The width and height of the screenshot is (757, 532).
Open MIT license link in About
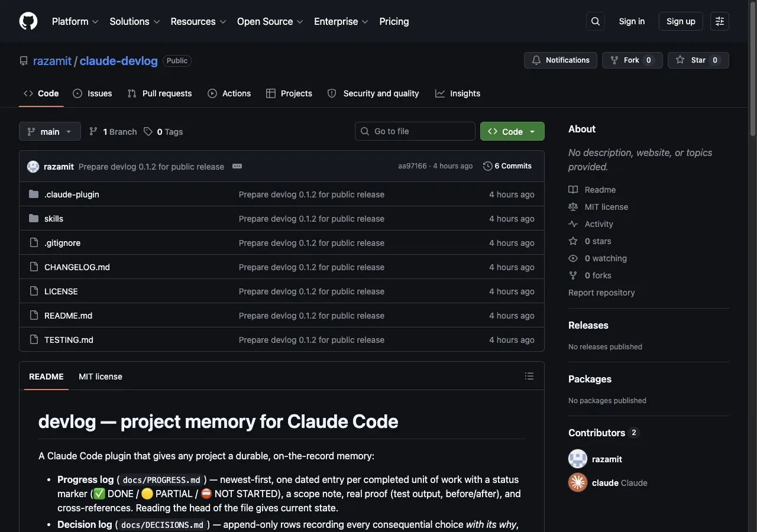[599, 207]
